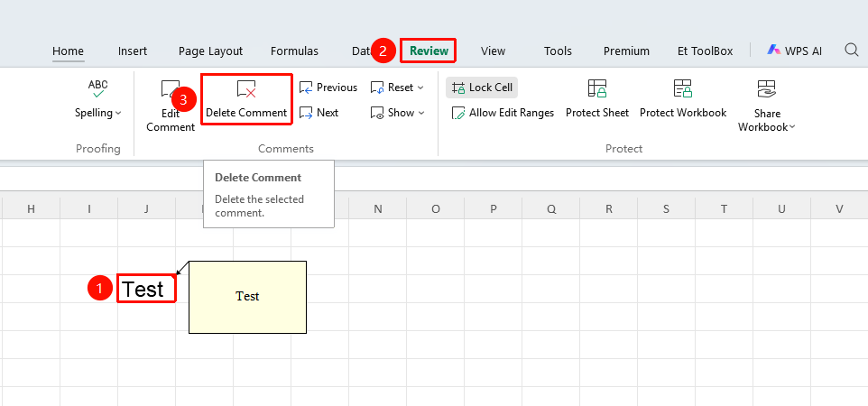The height and width of the screenshot is (406, 868).
Task: Click the Protect Sheet icon
Action: (596, 88)
